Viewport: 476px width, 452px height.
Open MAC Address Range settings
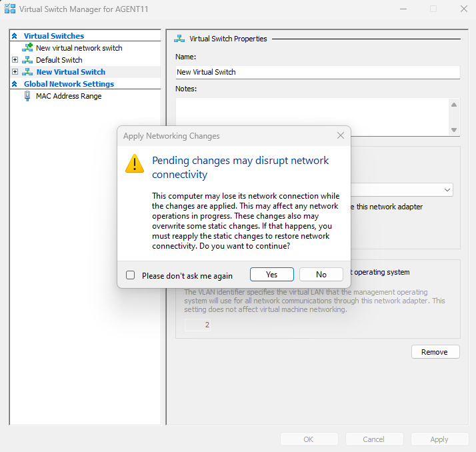(x=69, y=96)
